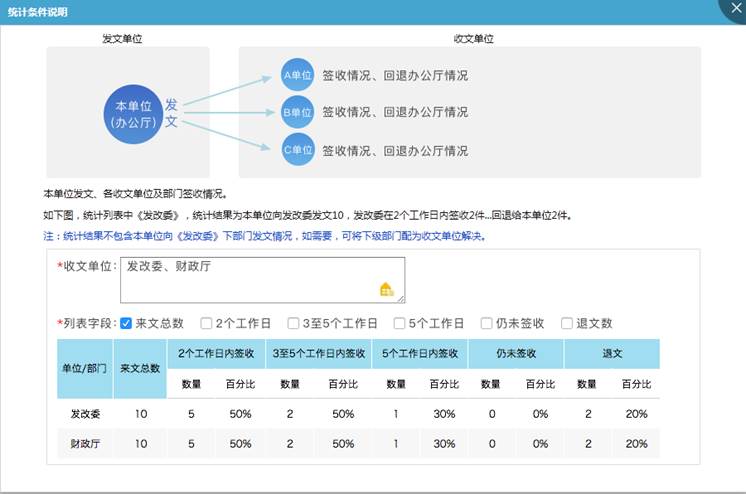Toggle the 仍未签收 checkbox
Screen dimensions: 746x494
coord(486,323)
